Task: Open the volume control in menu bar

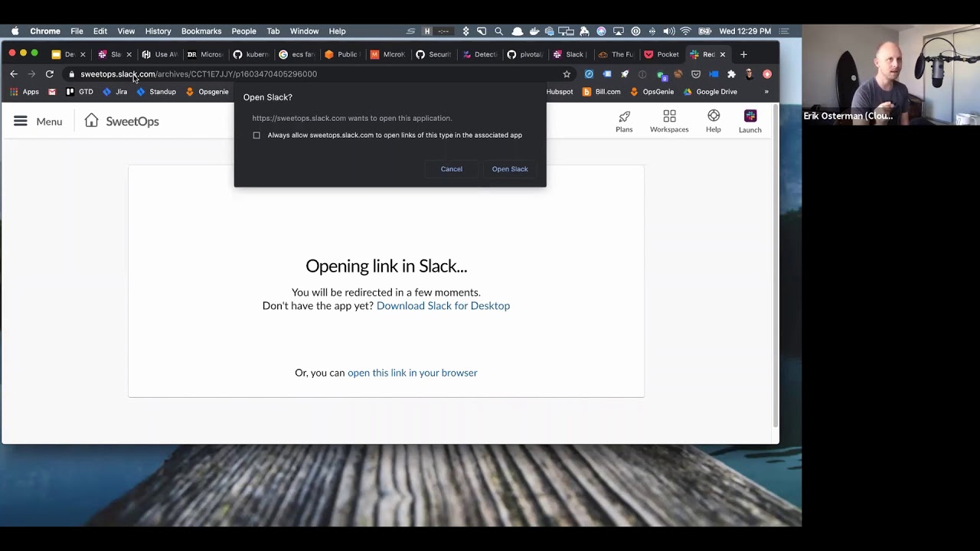Action: [x=668, y=31]
